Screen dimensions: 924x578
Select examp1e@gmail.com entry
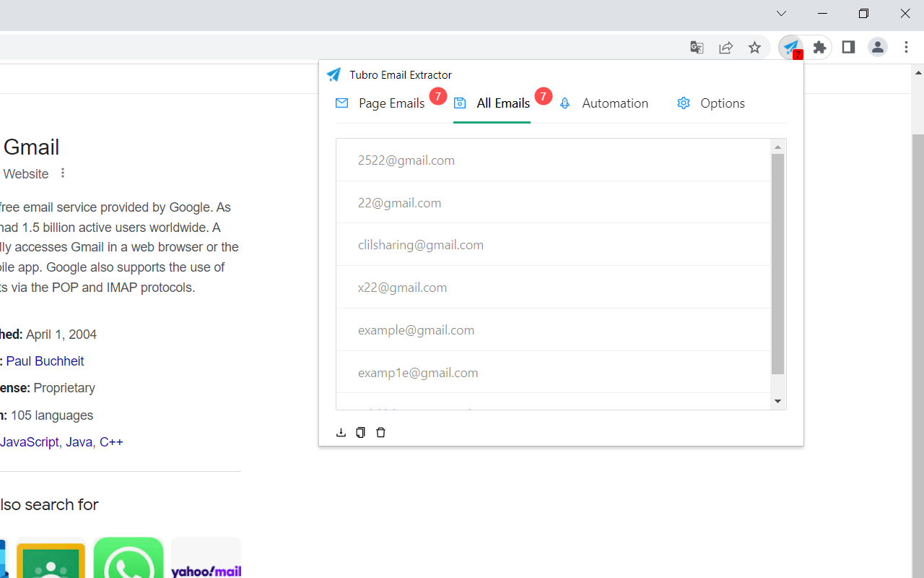pyautogui.click(x=554, y=373)
